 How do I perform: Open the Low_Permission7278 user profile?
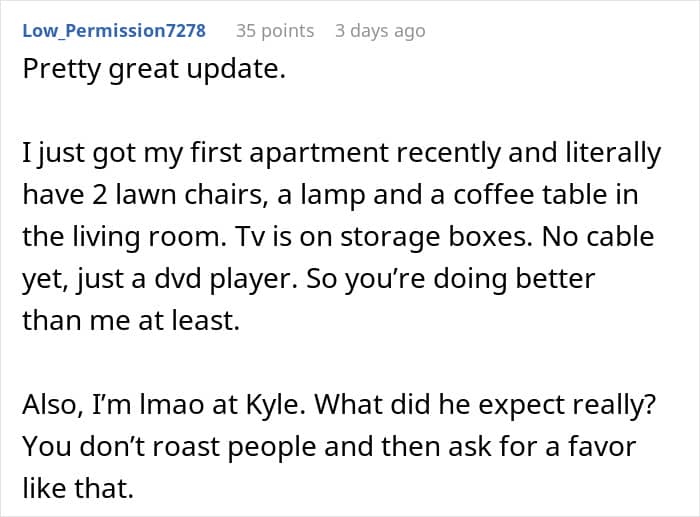click(114, 31)
